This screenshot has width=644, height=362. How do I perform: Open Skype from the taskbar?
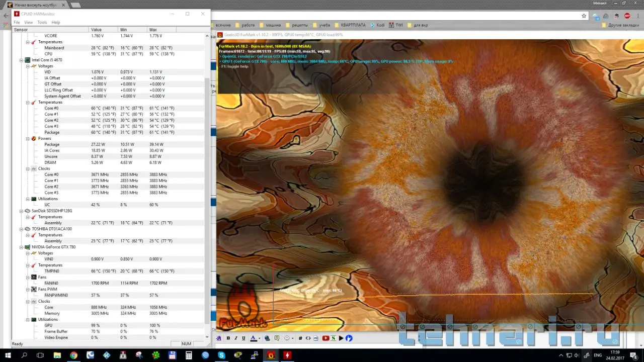click(221, 355)
